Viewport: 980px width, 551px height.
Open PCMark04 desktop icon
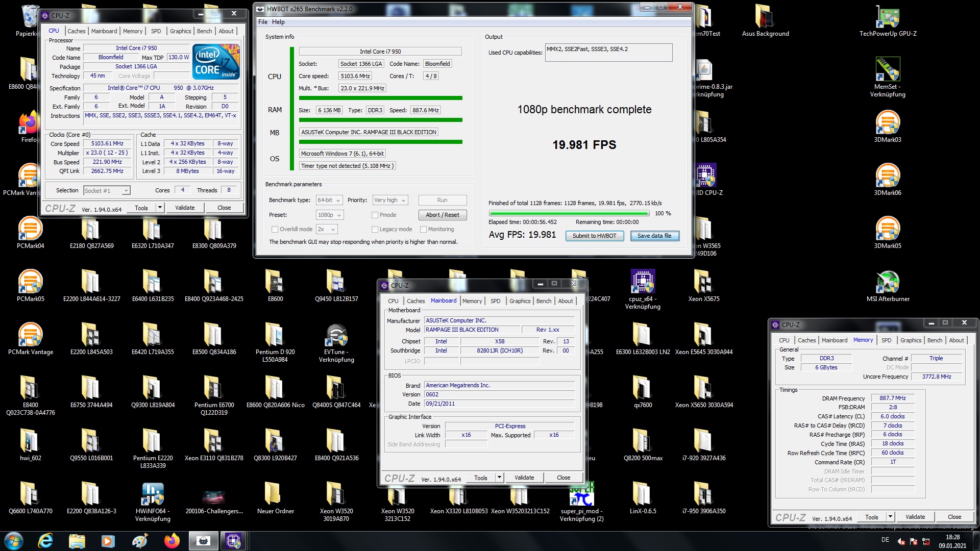30,233
